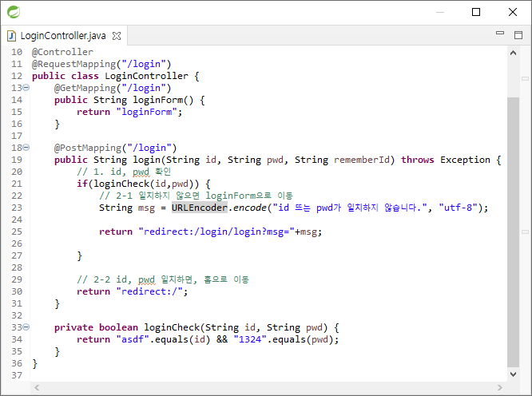Minimize the application window

tap(440, 12)
